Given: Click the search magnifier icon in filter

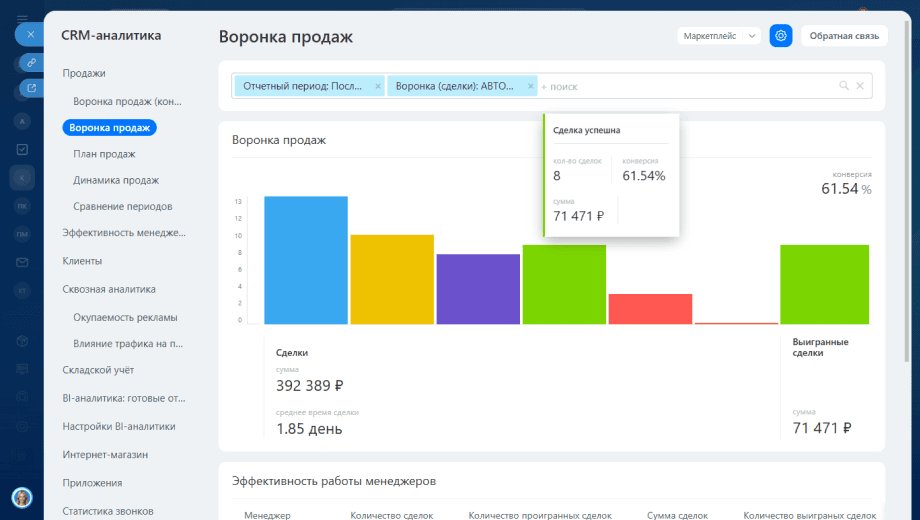Looking at the screenshot, I should tap(844, 86).
